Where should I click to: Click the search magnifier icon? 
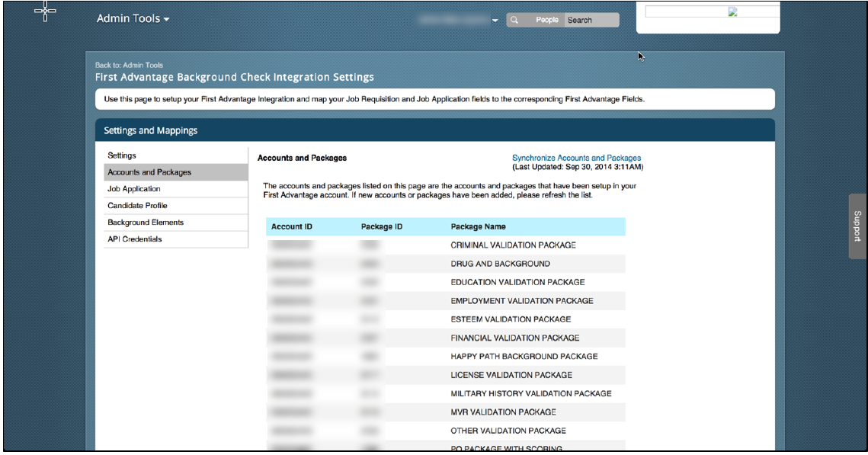pyautogui.click(x=514, y=20)
